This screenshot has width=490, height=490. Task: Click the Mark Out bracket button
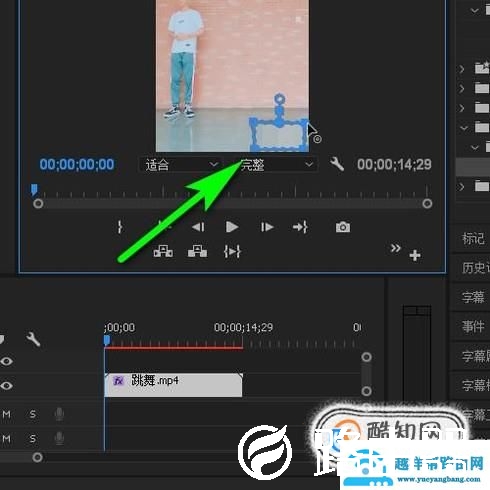(120, 227)
